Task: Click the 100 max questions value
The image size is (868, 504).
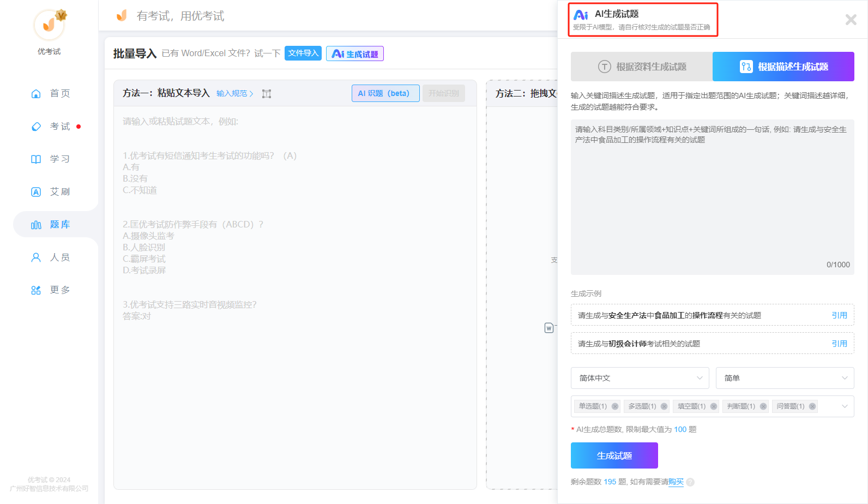Action: [680, 430]
